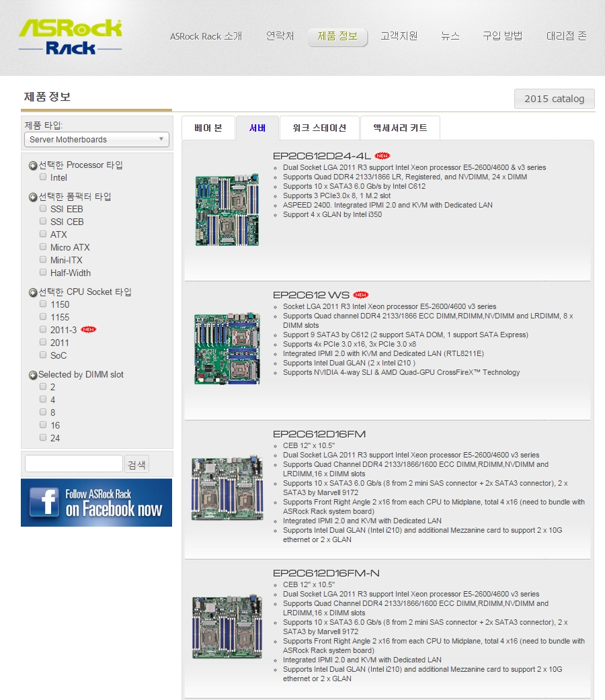
Task: Click the NEW badge beside EP2C612D24-4L
Action: click(x=382, y=156)
